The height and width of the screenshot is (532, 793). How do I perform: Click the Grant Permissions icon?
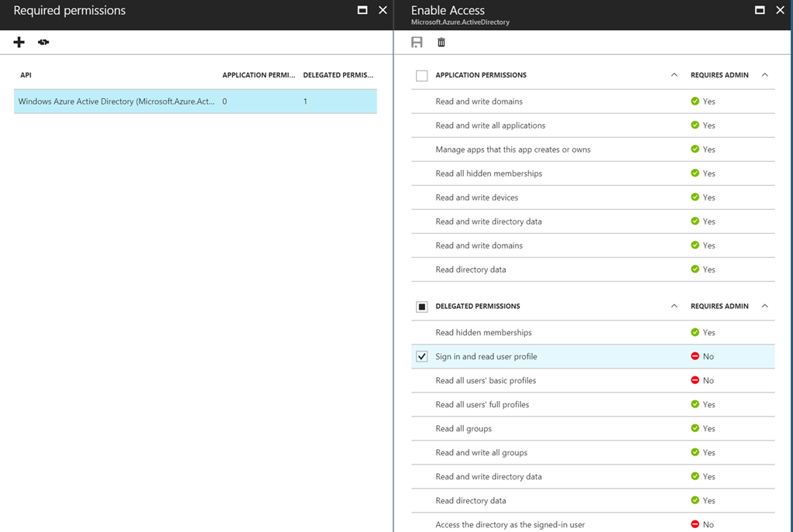(43, 43)
